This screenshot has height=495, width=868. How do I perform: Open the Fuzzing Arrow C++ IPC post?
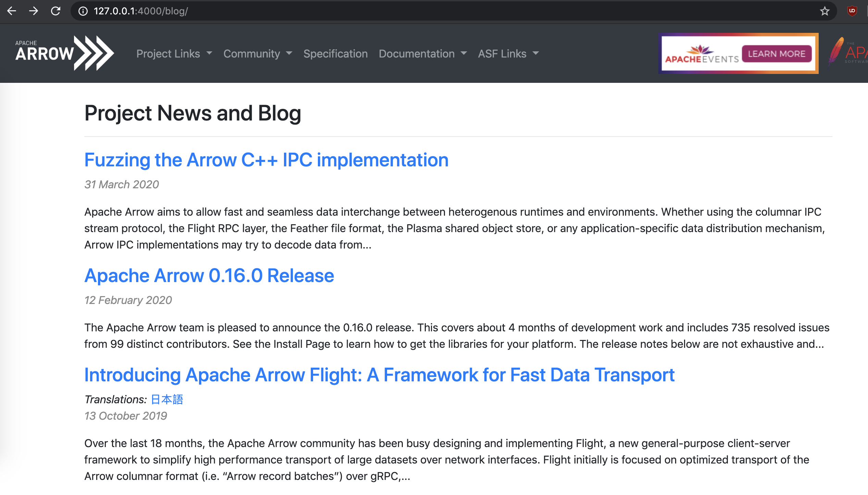pyautogui.click(x=266, y=160)
